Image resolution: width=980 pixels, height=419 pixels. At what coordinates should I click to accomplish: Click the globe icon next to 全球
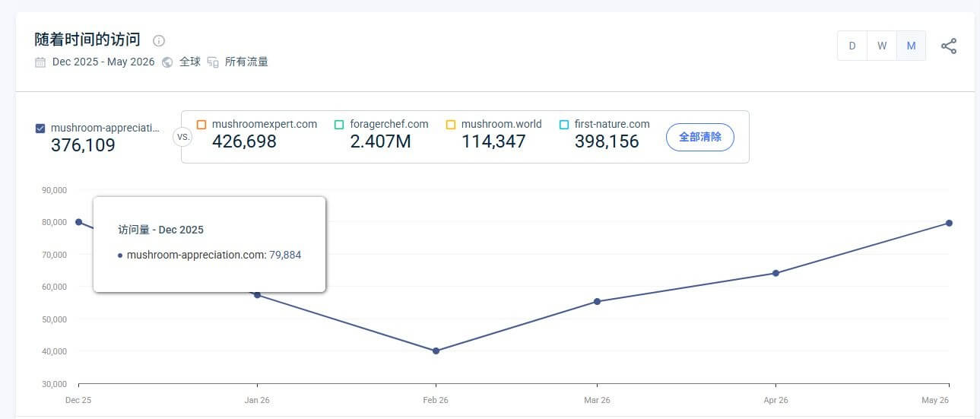pyautogui.click(x=167, y=62)
